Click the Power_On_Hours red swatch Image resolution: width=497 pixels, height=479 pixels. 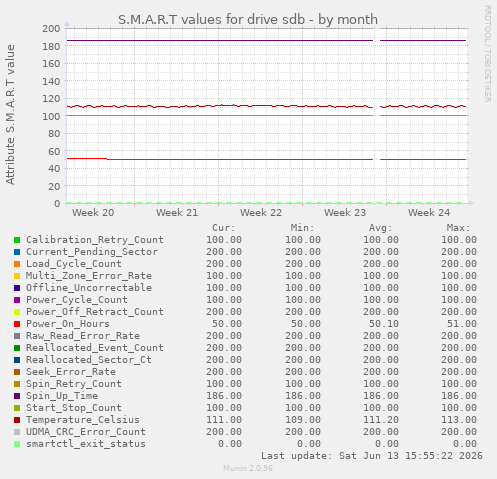tap(17, 324)
